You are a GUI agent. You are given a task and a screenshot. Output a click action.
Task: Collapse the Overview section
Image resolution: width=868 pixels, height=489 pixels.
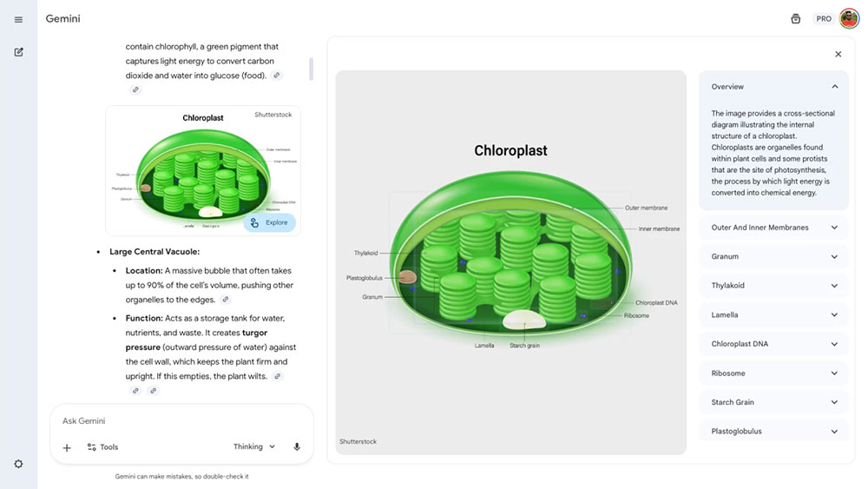[834, 87]
